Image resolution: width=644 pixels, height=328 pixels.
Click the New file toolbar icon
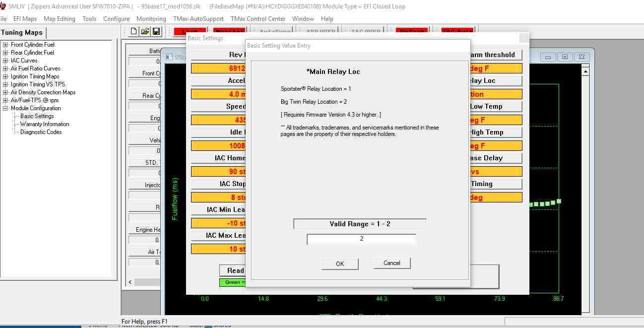coord(134,32)
